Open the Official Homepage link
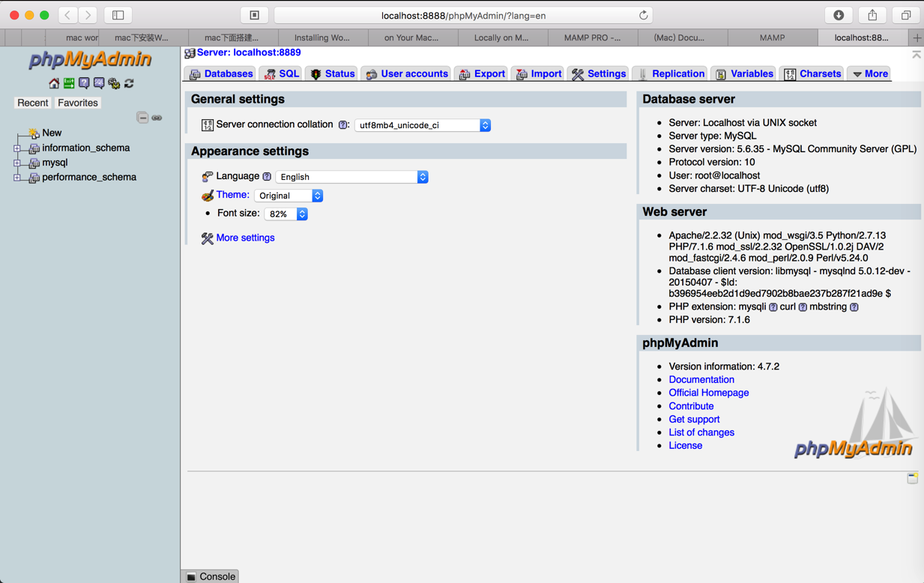 [709, 393]
